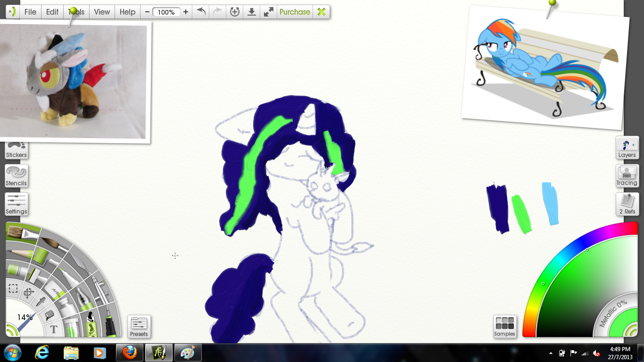The height and width of the screenshot is (362, 644).
Task: Click the greyed Redo arrow
Action: (217, 12)
